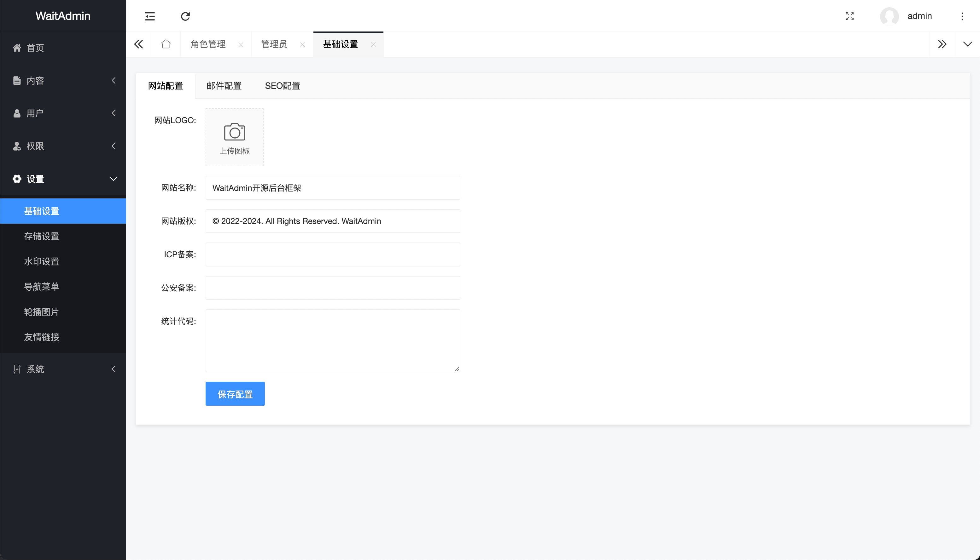Screen dimensions: 980x560
Task: Open the 权限 permissions section icon
Action: coord(16,146)
